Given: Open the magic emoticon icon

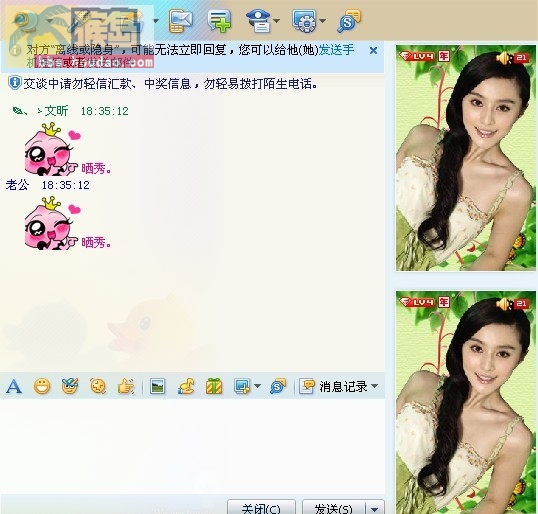Looking at the screenshot, I should 70,387.
